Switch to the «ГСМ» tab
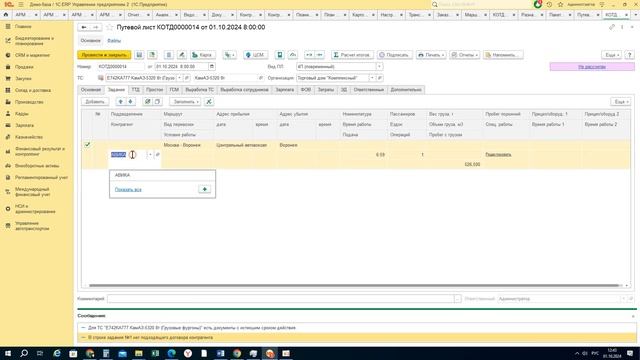This screenshot has height=360, width=640. (174, 90)
